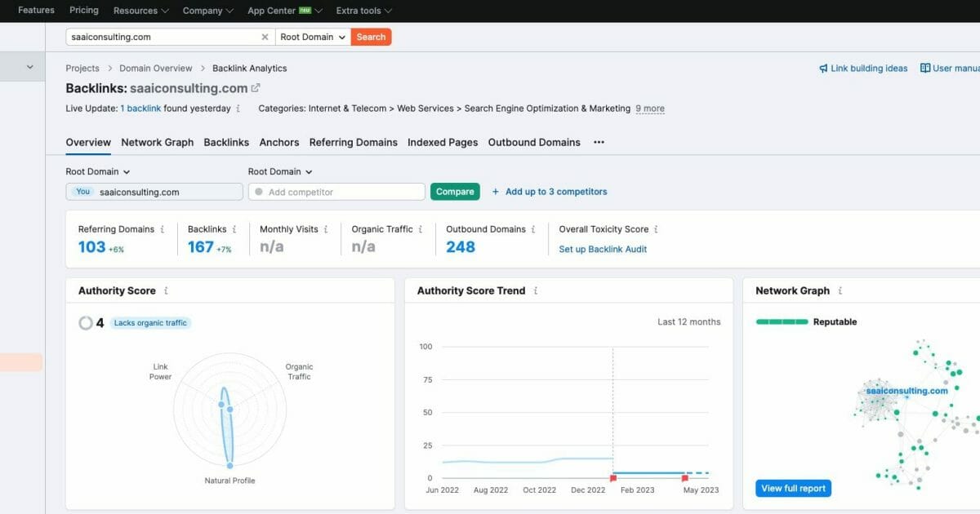Viewport: 980px width, 514px height.
Task: Open the Indexed Pages tab
Action: [x=442, y=142]
